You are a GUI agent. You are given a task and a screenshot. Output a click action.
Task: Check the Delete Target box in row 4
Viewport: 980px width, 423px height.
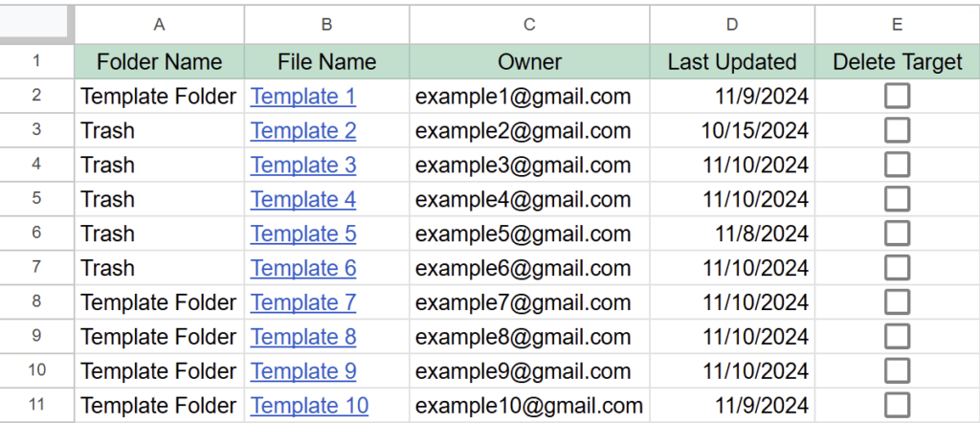(x=897, y=165)
